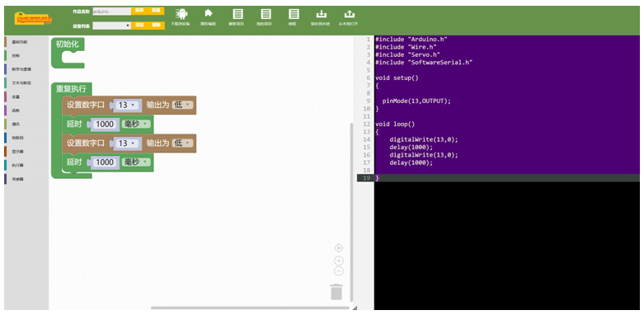Open the 低 output dropdown in second block
This screenshot has height=315, width=644.
coord(182,143)
